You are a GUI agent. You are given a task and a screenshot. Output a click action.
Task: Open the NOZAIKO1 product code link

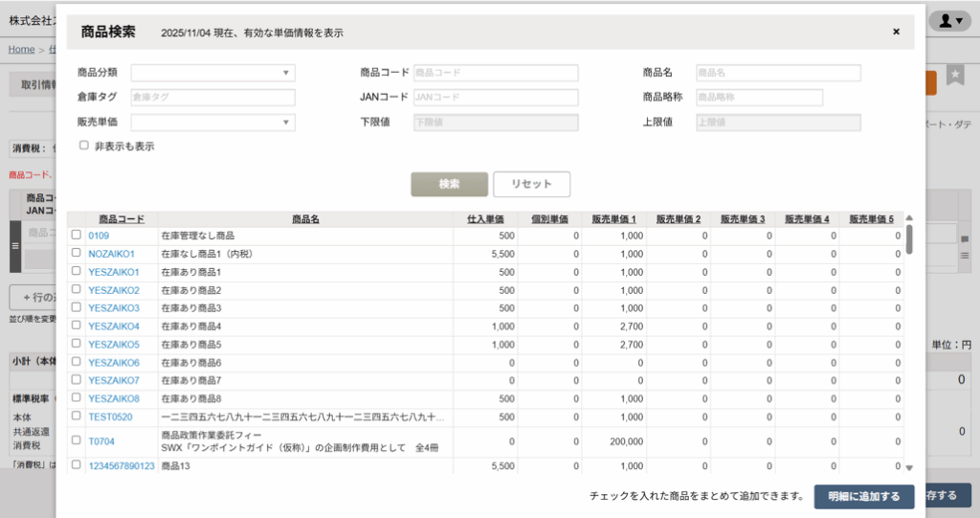click(x=112, y=254)
